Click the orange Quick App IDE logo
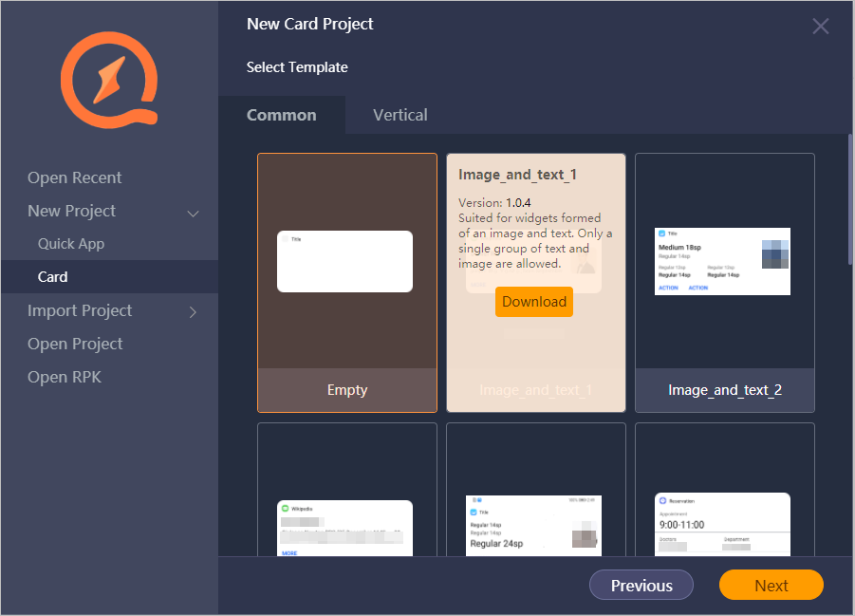The width and height of the screenshot is (855, 616). [109, 81]
